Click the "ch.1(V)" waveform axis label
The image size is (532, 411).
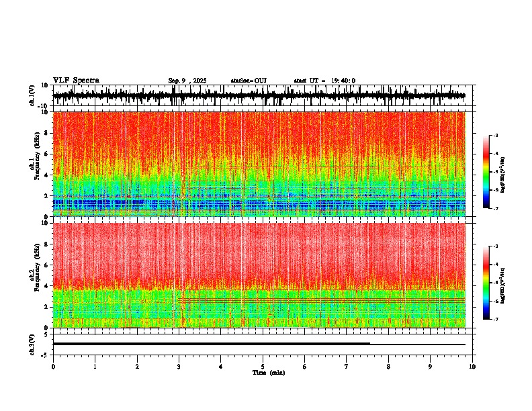click(x=32, y=95)
